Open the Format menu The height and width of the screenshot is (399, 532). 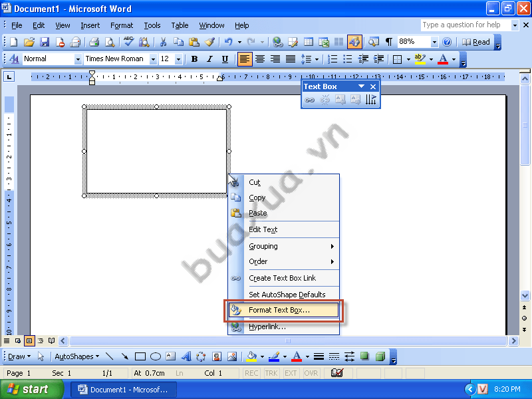(122, 25)
